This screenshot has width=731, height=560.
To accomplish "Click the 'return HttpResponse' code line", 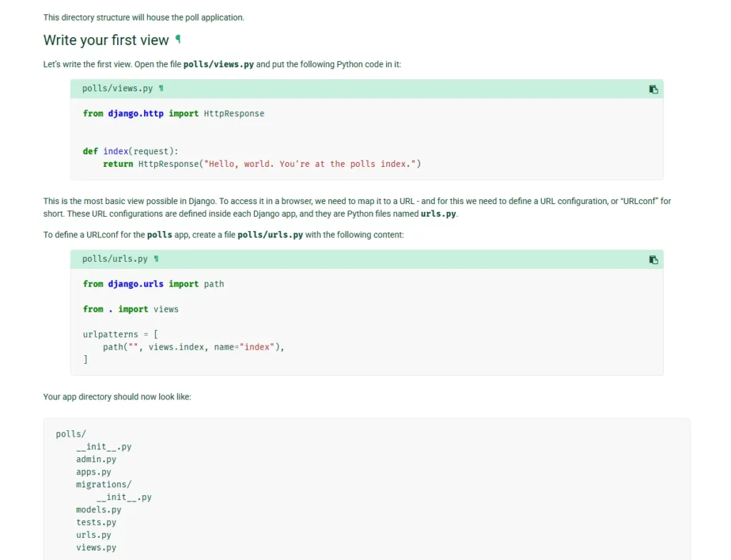I will pos(261,164).
